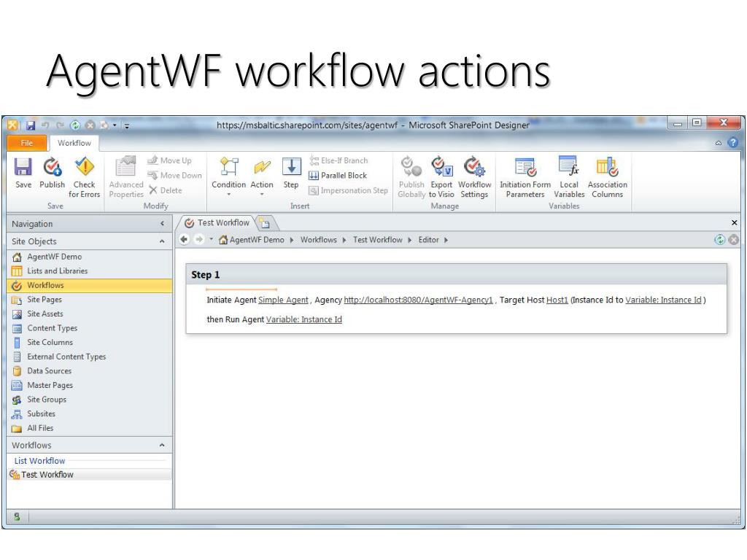Insert an Else-If Branch

pos(338,160)
